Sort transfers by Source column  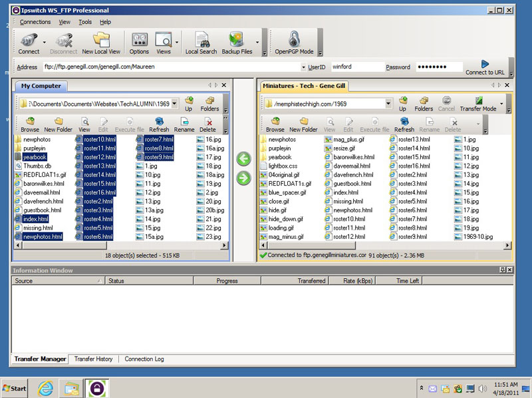tap(58, 281)
